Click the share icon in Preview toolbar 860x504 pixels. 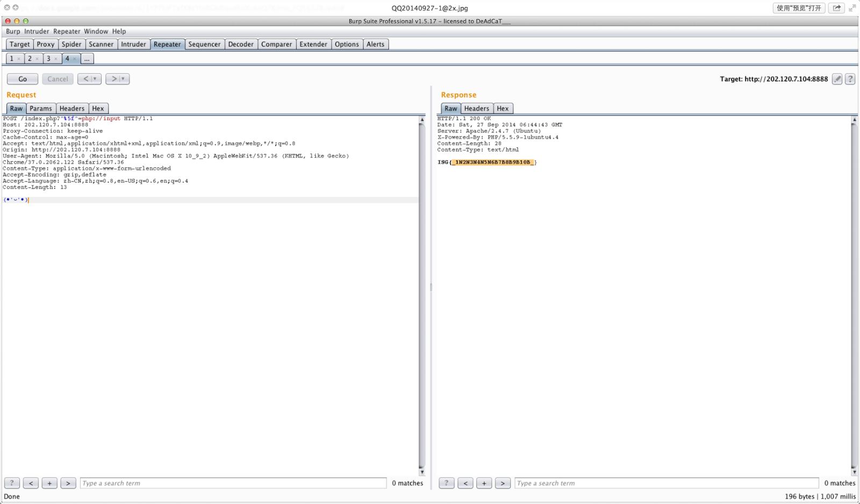pos(836,8)
